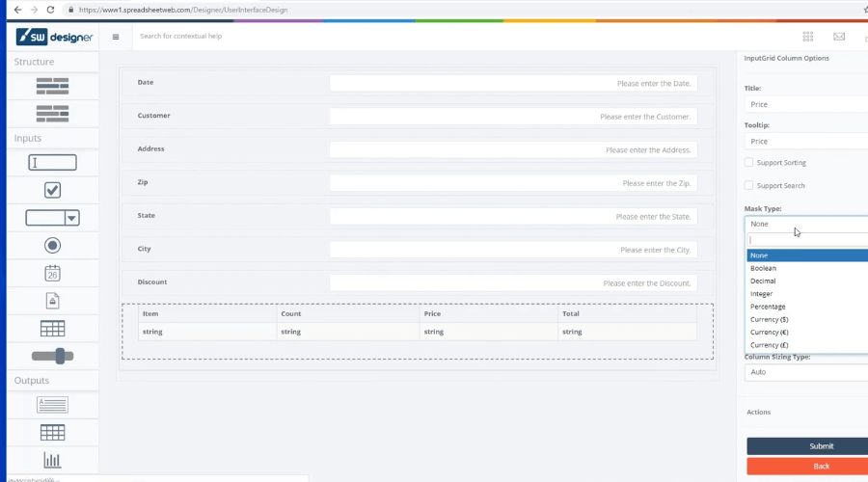
Task: Add a radio button input control
Action: point(53,246)
